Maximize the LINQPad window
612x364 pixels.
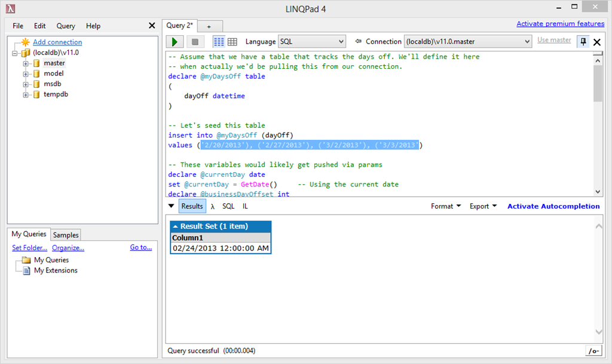point(574,7)
